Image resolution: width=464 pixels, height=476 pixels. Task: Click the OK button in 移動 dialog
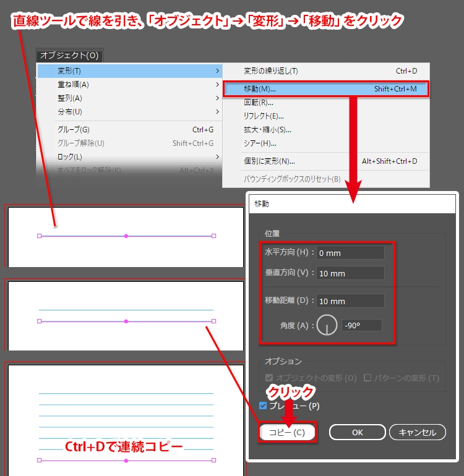(358, 432)
